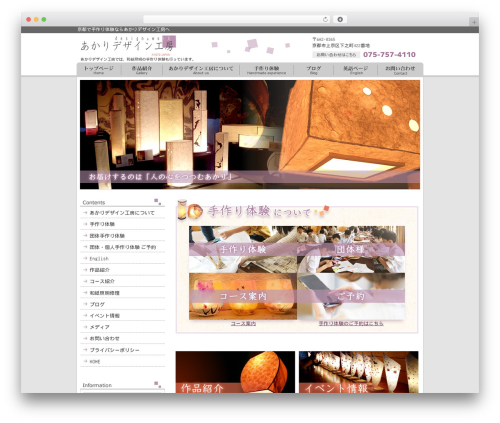Open sidebar link 団体・個人手作り体験 ご予約

coord(123,247)
